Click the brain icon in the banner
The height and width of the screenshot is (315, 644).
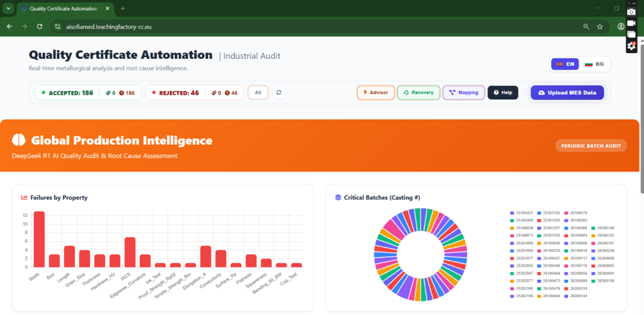19,140
